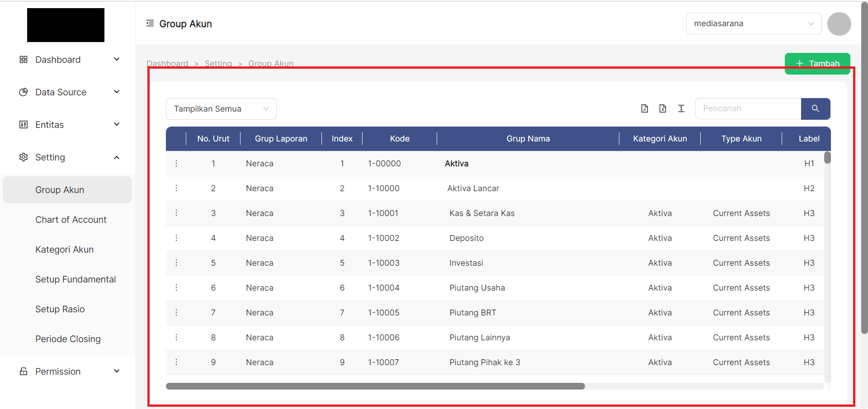Expand the Permission sidebar menu
This screenshot has width=868, height=409.
click(x=68, y=371)
